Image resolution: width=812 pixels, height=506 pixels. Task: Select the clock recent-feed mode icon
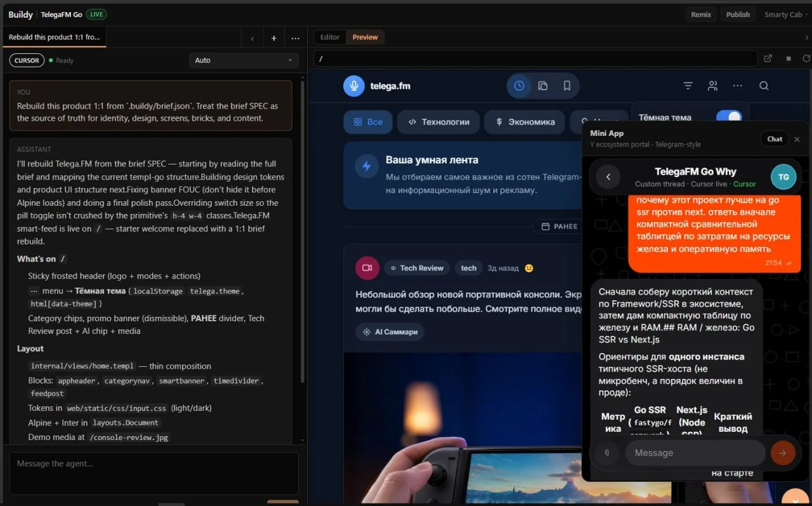tap(520, 86)
